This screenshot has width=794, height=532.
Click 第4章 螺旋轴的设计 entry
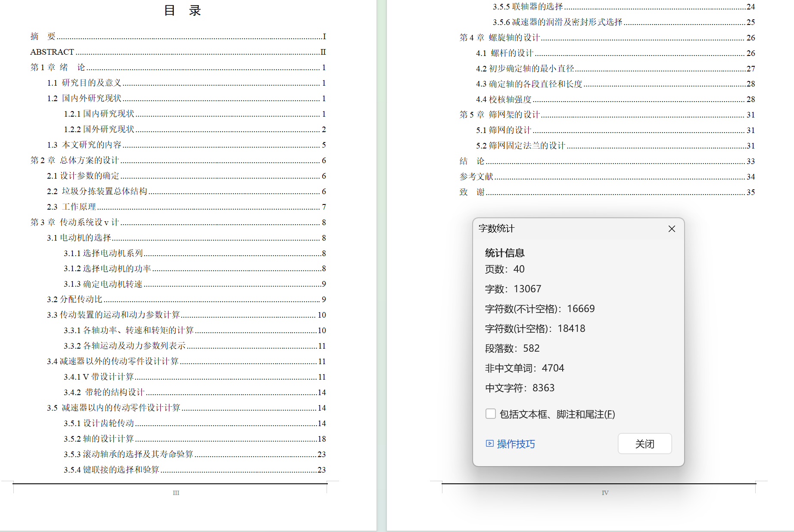607,38
